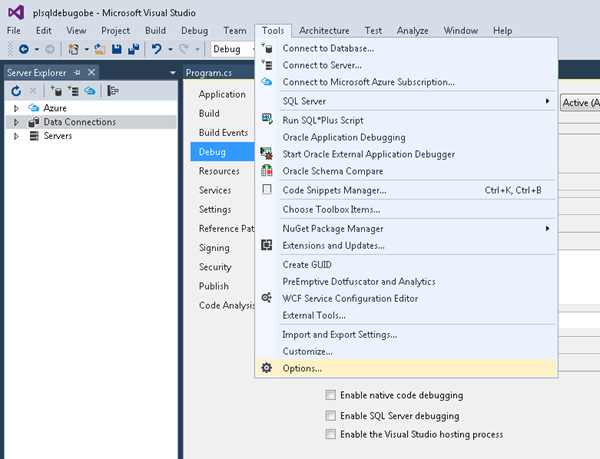Click the Azure cloud icon in Server Explorer toolbar
The image size is (600, 459).
[90, 91]
